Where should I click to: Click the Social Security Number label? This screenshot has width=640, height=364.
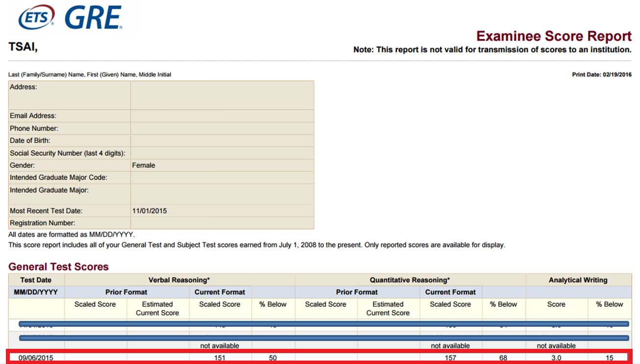click(x=68, y=153)
